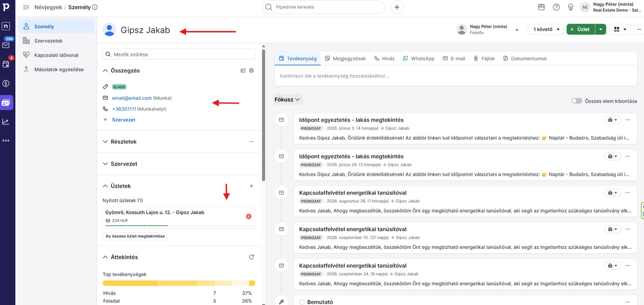Switch to the WhatsApp tab
Image resolution: width=644 pixels, height=305 pixels.
coord(419,59)
